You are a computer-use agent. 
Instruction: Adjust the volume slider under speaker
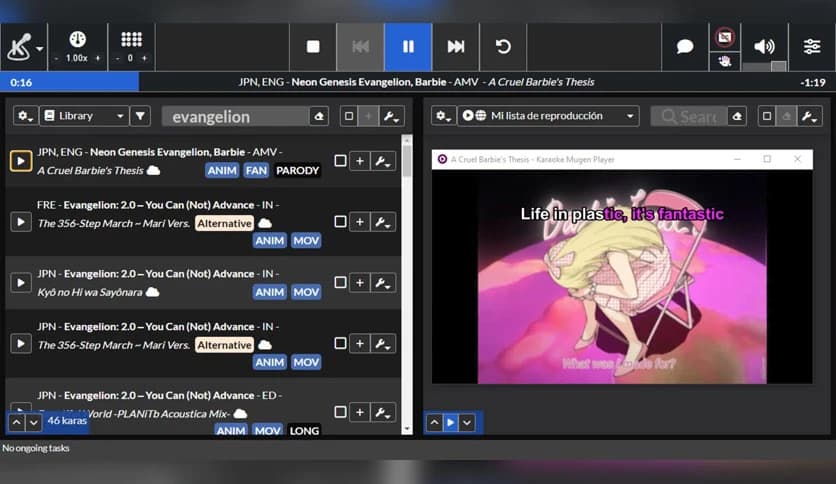(x=764, y=66)
